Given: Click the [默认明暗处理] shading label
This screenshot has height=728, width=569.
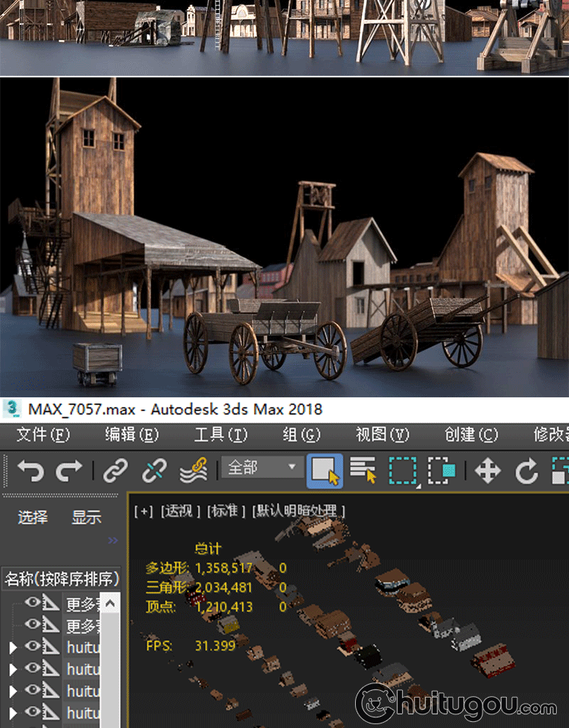Looking at the screenshot, I should click(299, 510).
